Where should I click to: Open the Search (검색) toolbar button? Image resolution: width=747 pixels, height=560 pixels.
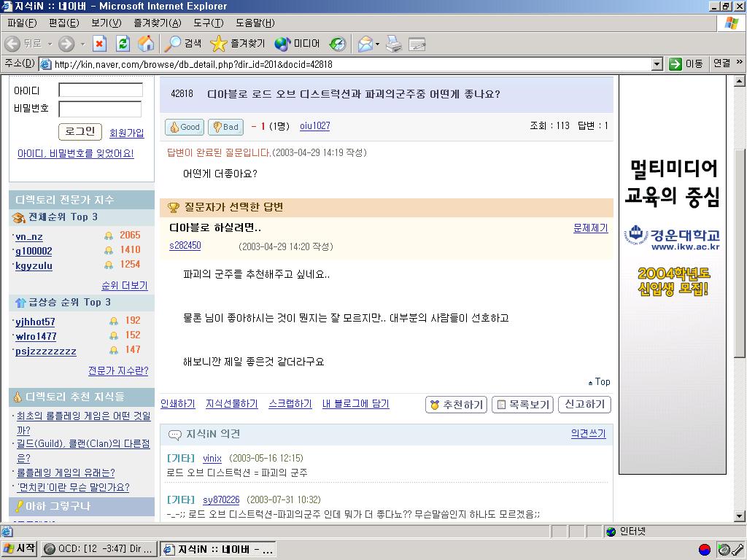tap(183, 44)
